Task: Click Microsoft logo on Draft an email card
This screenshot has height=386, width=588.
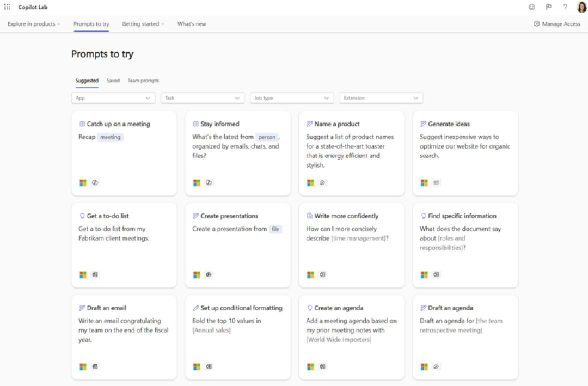Action: point(83,366)
